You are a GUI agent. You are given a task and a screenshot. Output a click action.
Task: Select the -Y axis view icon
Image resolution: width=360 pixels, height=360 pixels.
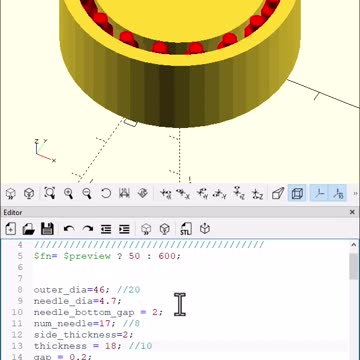[x=220, y=193]
